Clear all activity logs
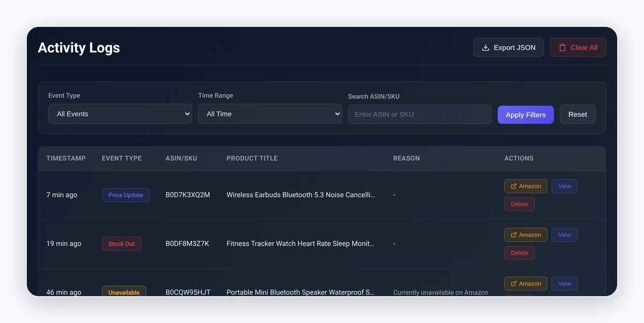Viewport: 644px width, 323px height. 578,47
